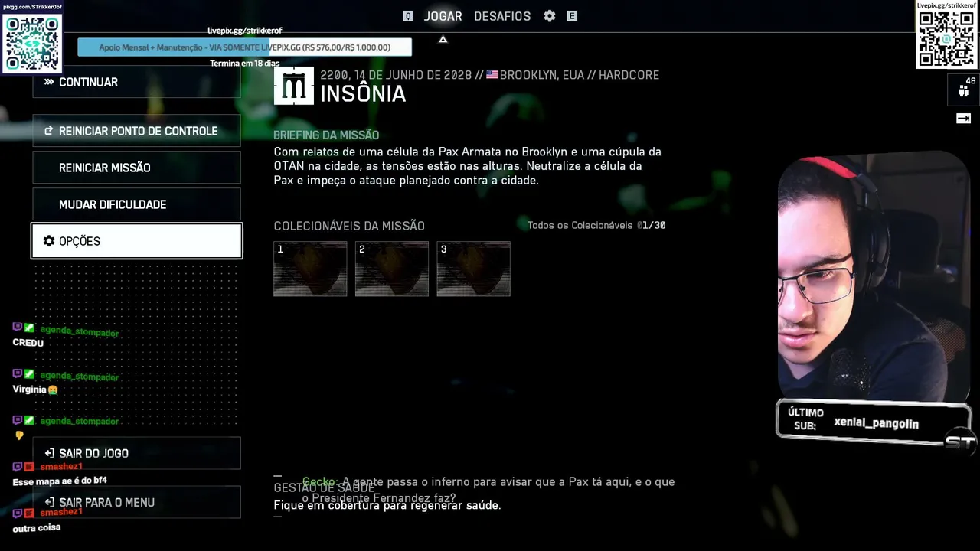
Task: Click the xenial_pangolin last sub name
Action: pyautogui.click(x=876, y=424)
